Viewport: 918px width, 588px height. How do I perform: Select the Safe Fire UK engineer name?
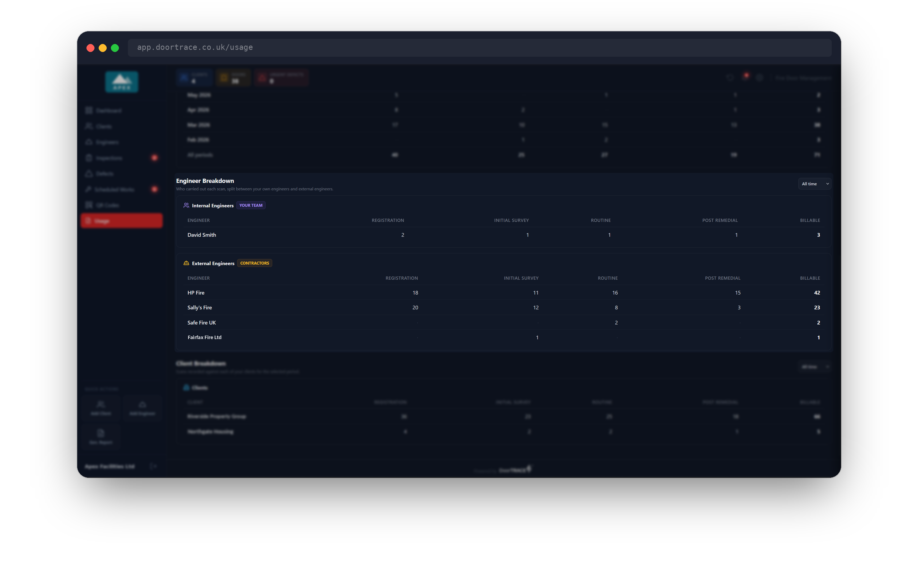point(202,323)
